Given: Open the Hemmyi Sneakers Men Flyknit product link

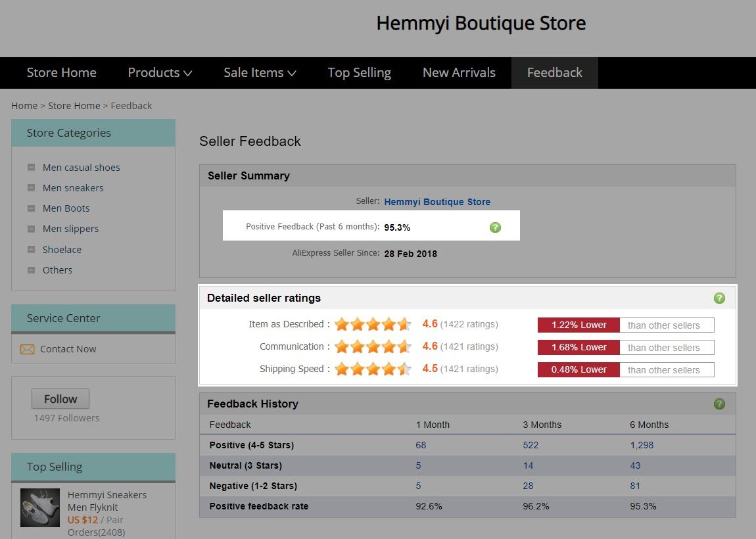Looking at the screenshot, I should (107, 501).
